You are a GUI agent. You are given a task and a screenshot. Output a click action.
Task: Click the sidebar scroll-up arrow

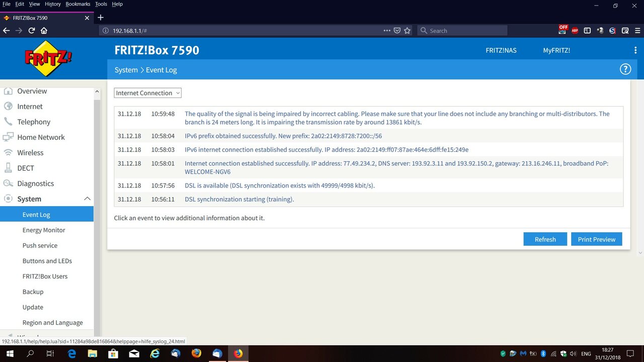click(x=97, y=92)
